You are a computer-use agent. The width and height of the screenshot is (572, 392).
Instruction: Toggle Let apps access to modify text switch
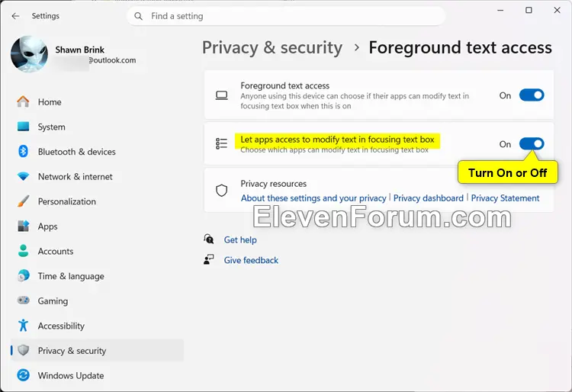click(x=532, y=144)
